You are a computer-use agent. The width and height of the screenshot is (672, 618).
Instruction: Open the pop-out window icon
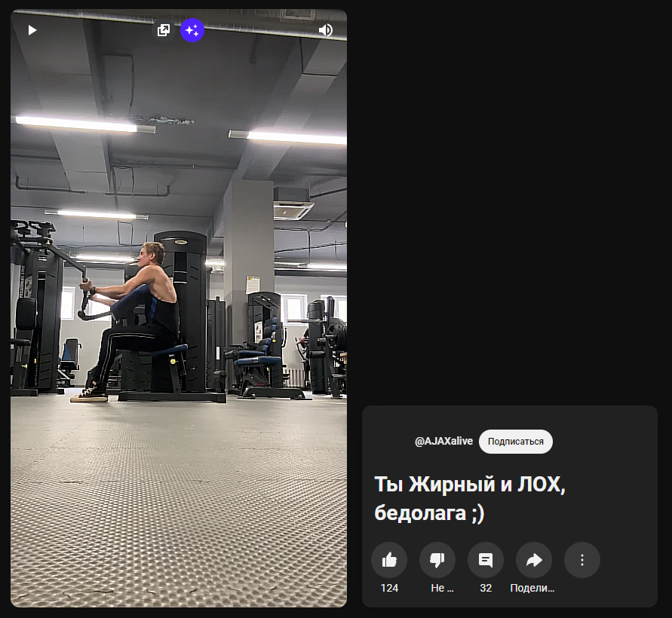(163, 30)
